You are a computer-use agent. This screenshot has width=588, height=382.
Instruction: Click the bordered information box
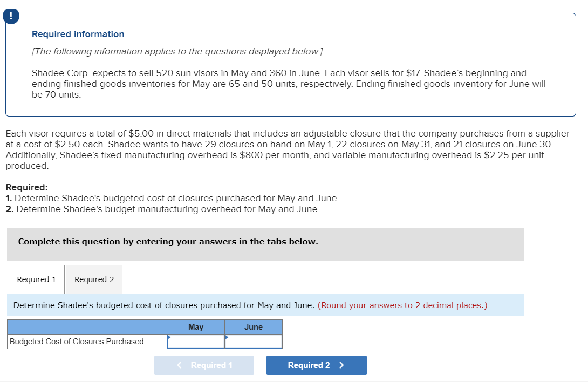coord(294,65)
